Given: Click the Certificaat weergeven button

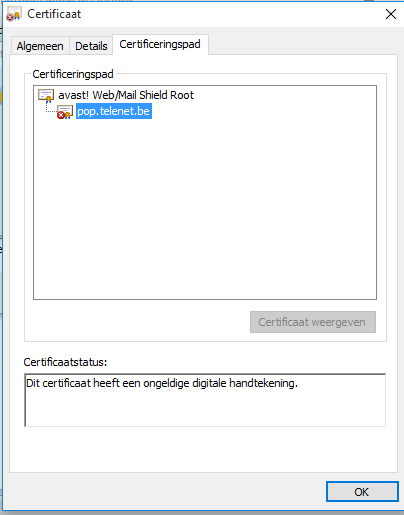Looking at the screenshot, I should click(x=313, y=322).
